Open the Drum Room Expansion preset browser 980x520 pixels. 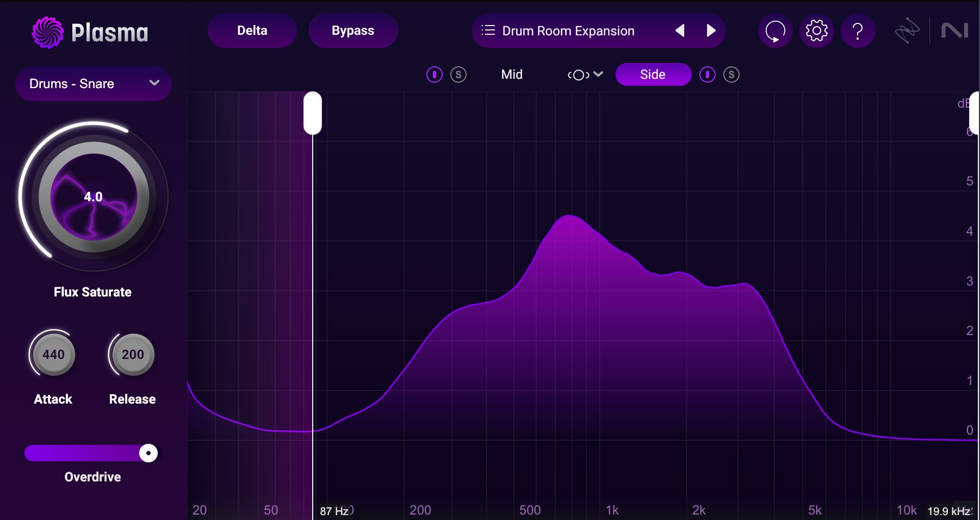[x=568, y=31]
